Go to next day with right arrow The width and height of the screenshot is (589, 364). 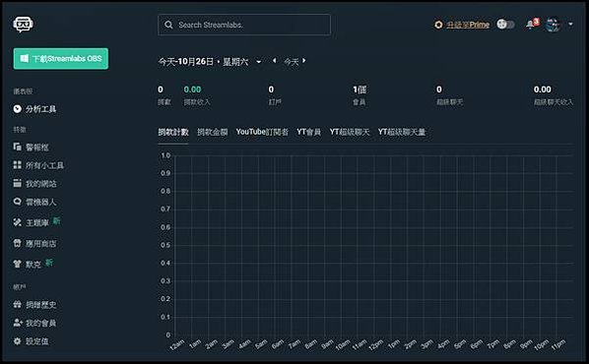[304, 60]
